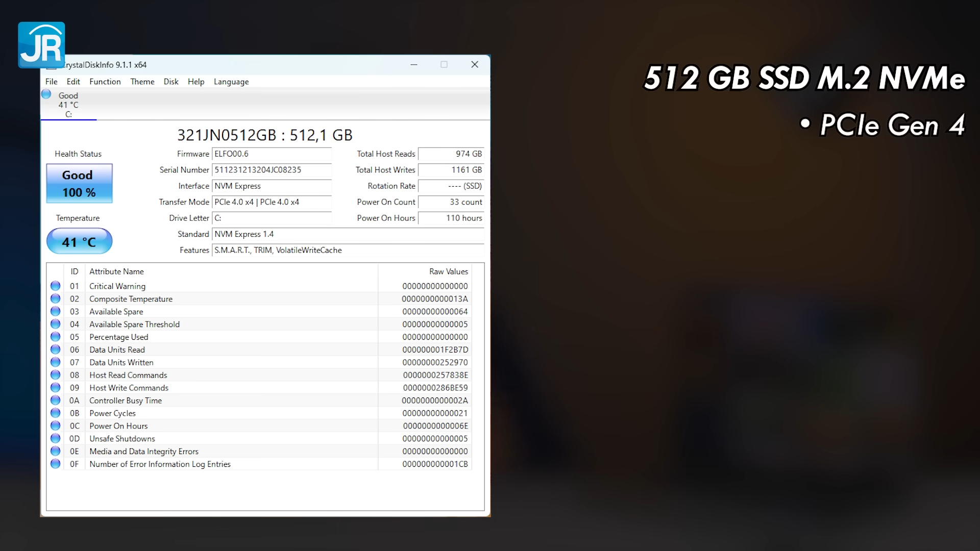Open the Language menu
This screenshot has width=980, height=551.
pos(231,82)
